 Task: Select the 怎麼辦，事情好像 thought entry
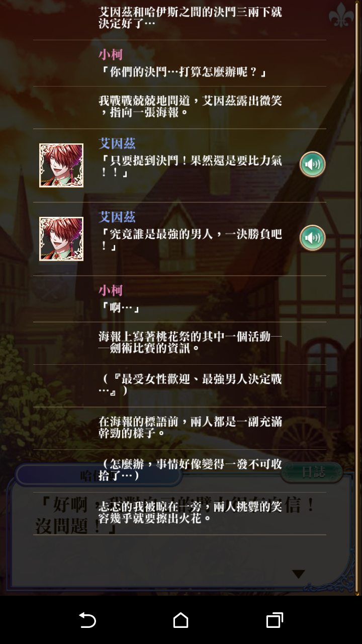pos(179,471)
